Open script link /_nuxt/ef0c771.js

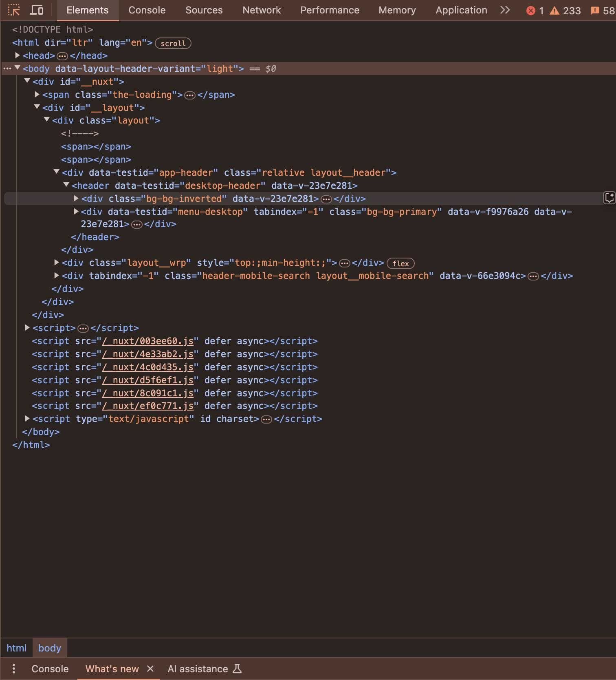tap(147, 406)
